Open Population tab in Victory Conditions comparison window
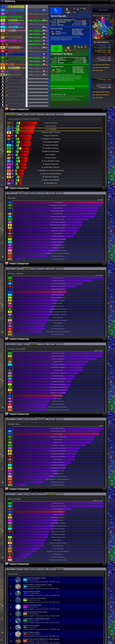 tap(20, 114)
